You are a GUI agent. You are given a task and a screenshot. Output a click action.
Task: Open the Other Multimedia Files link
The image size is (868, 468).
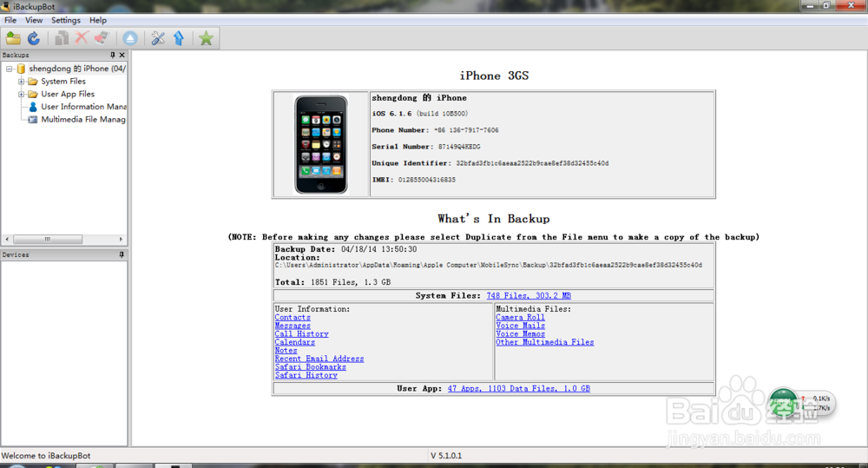(545, 342)
